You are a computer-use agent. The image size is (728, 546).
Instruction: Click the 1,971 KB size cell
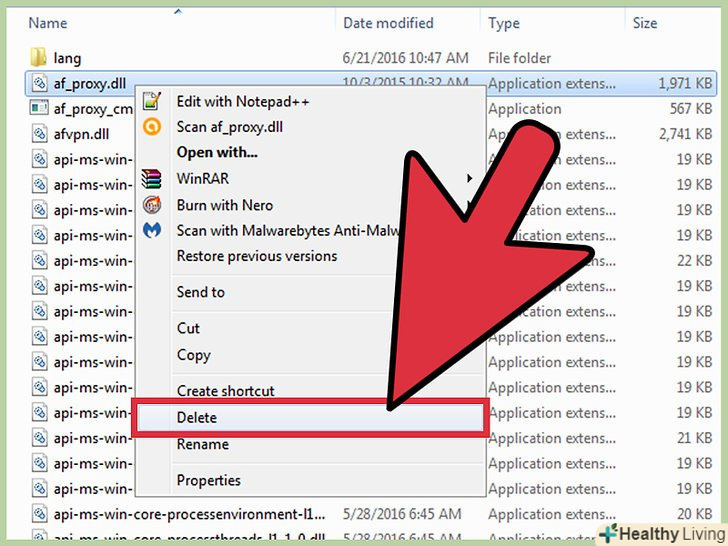click(685, 83)
